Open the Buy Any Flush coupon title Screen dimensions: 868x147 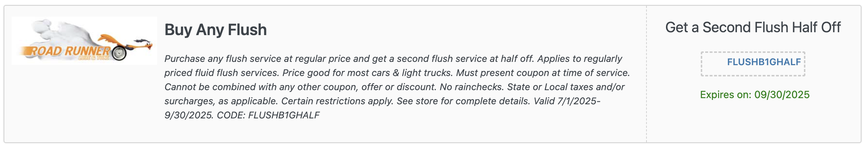(x=215, y=30)
